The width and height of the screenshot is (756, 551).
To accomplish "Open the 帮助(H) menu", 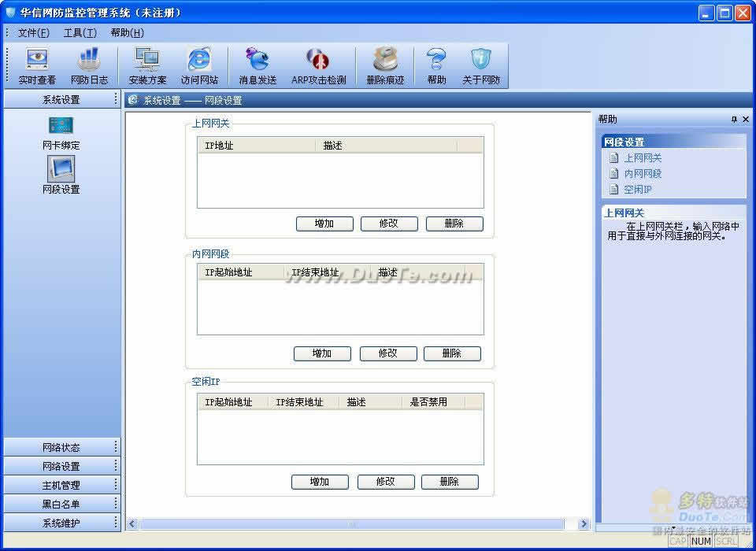I will [x=127, y=33].
